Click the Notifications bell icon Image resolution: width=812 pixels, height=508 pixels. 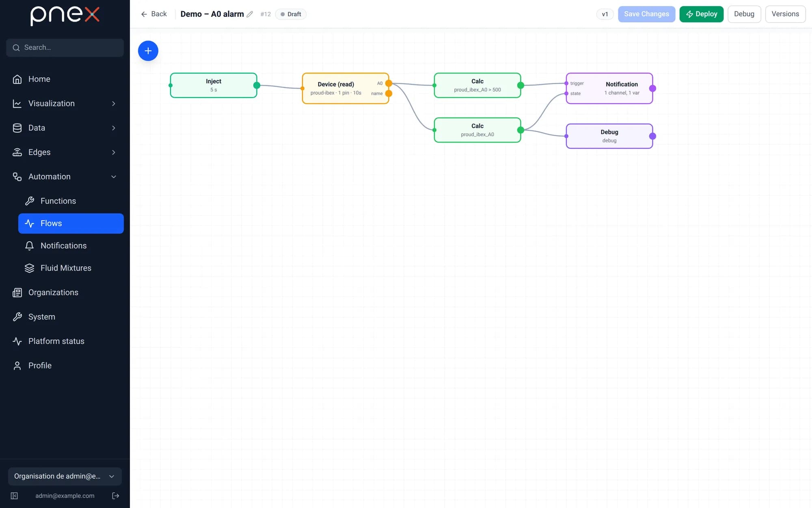click(29, 246)
